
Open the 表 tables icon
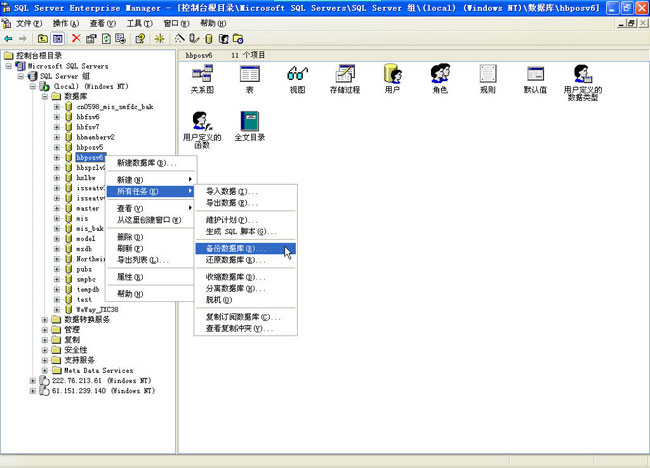[x=250, y=79]
